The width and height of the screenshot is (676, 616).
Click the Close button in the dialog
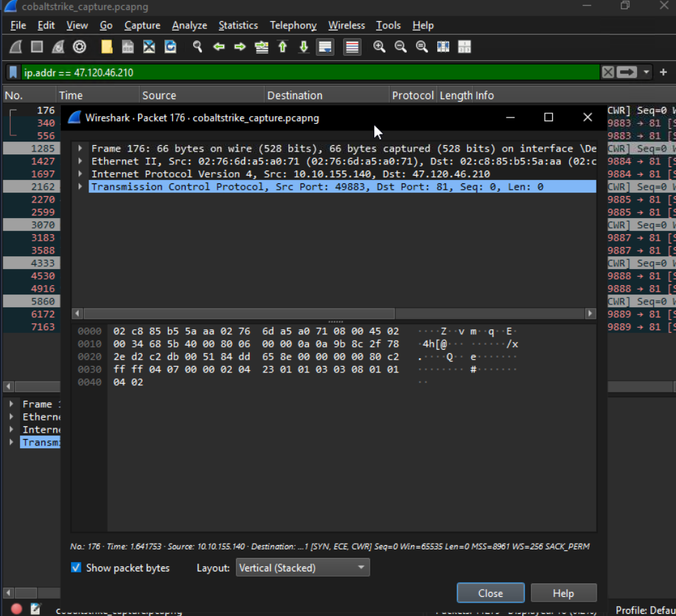(490, 593)
